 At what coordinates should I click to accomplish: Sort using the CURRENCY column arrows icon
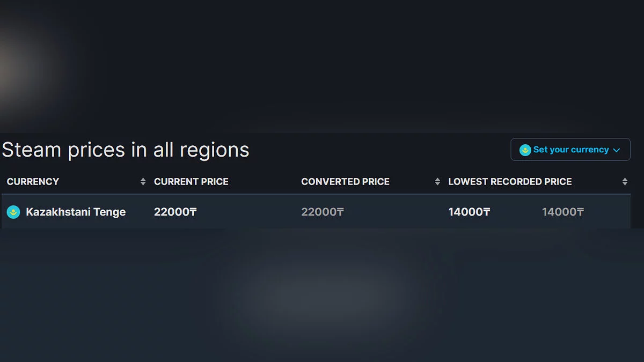(x=143, y=182)
